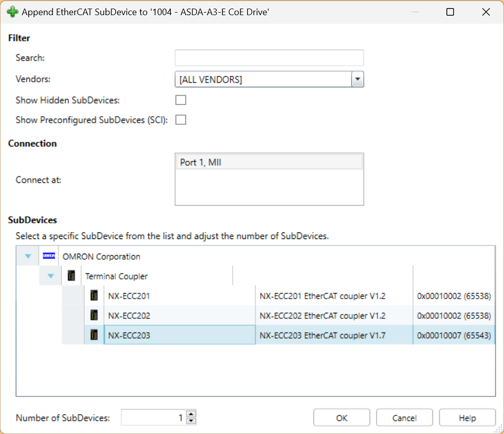Select the NX-ECC201 row

278,296
